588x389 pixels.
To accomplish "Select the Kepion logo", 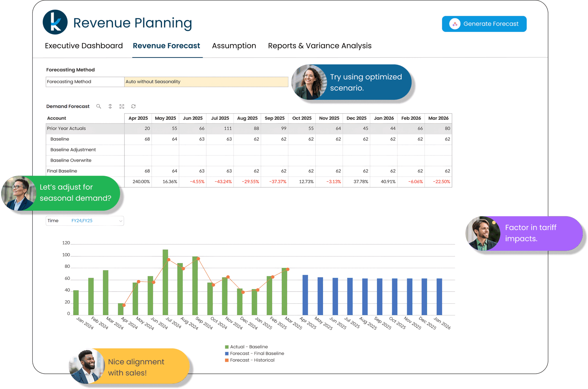I will click(x=55, y=22).
